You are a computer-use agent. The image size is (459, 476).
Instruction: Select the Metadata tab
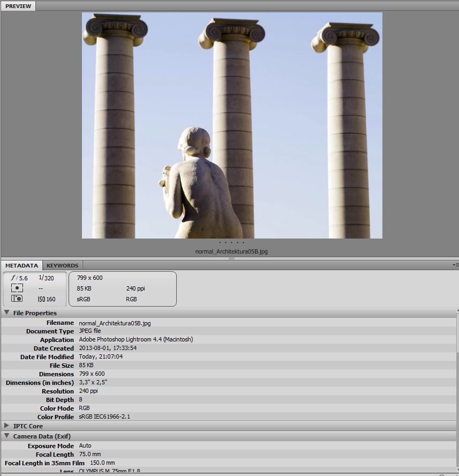pyautogui.click(x=21, y=265)
